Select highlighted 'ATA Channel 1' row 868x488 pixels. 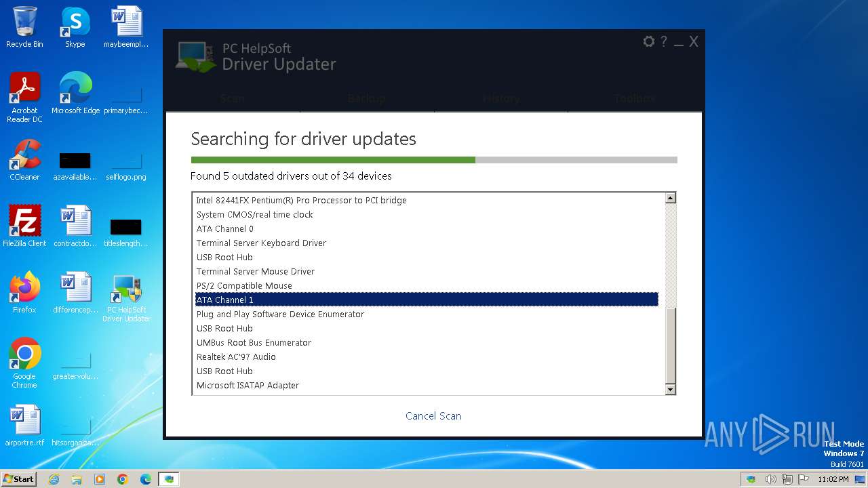coord(425,300)
